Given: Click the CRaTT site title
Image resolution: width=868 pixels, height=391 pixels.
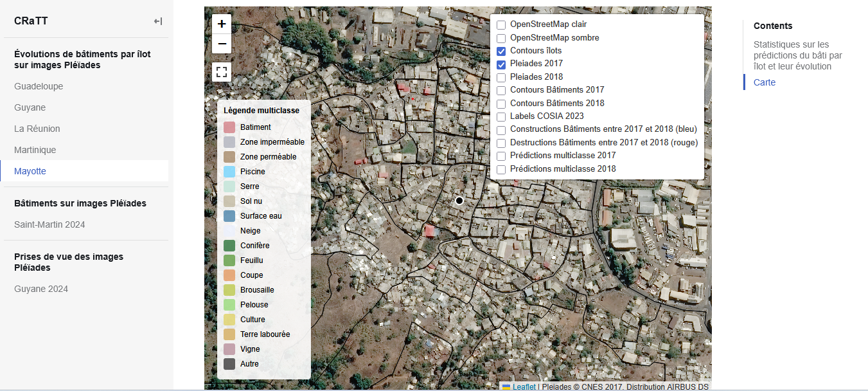Looking at the screenshot, I should [31, 21].
